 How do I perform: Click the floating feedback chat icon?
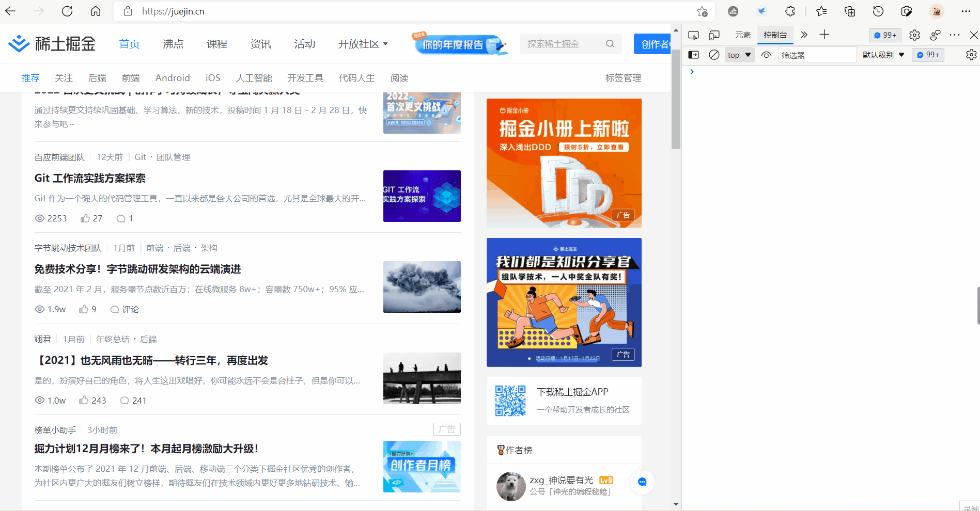coord(642,482)
